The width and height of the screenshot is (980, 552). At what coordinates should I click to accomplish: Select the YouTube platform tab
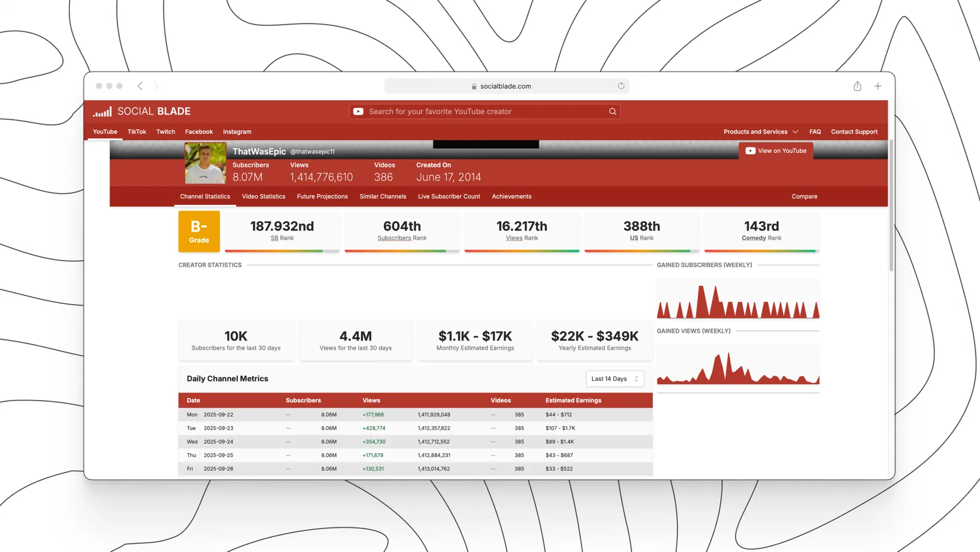point(105,132)
